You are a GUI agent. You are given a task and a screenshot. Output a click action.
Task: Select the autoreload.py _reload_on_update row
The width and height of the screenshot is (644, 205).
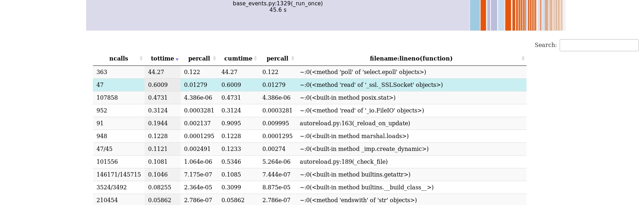[310, 123]
